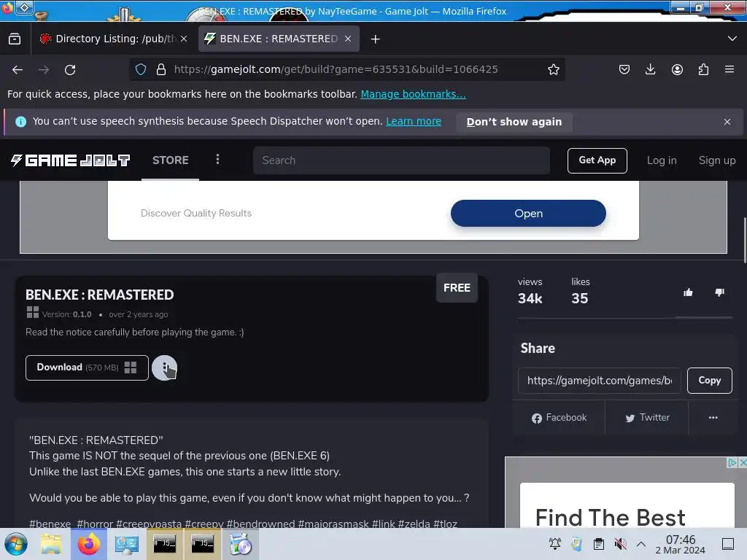Dismiss the speech synthesis notification bar

(x=727, y=122)
